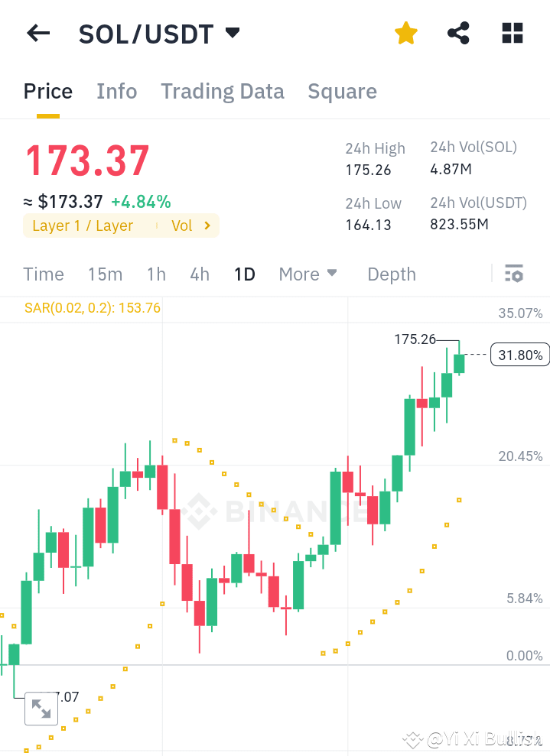This screenshot has height=756, width=550.
Task: Click the 31.80% price change marker
Action: 519,354
